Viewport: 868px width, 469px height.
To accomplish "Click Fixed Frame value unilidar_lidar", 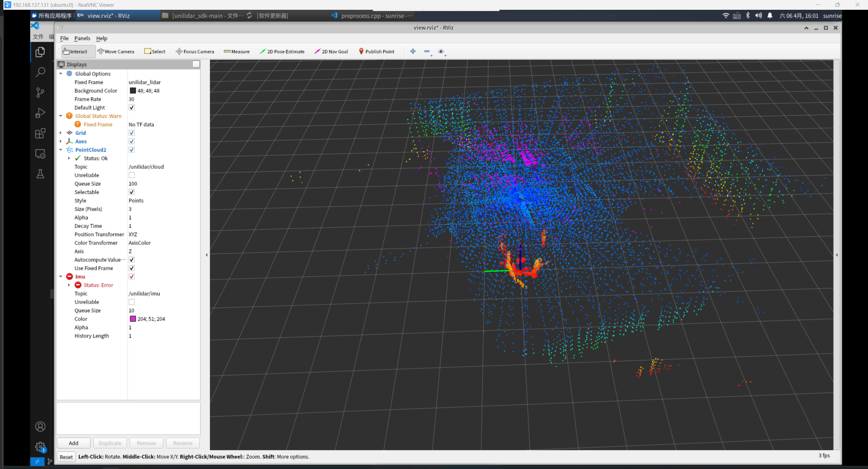I will pos(145,82).
